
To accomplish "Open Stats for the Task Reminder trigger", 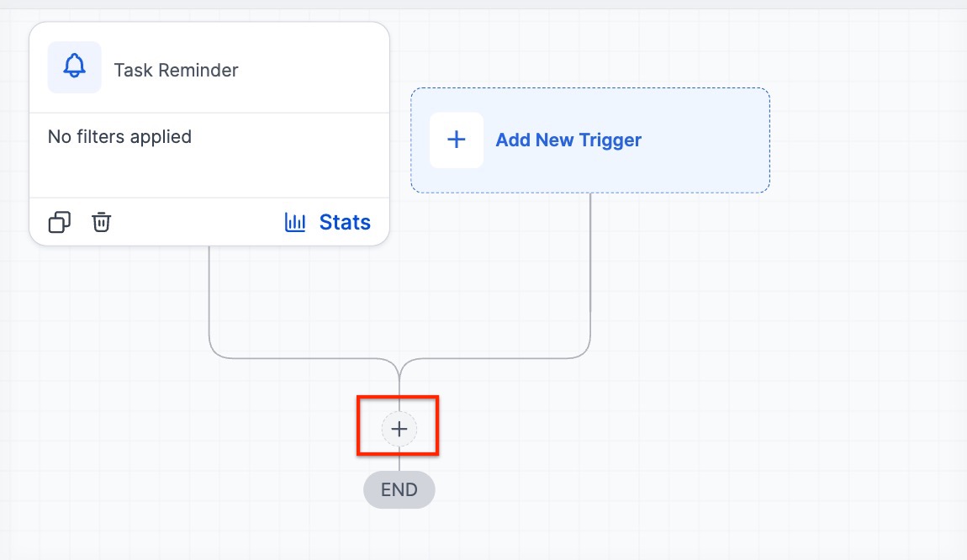I will [x=345, y=222].
